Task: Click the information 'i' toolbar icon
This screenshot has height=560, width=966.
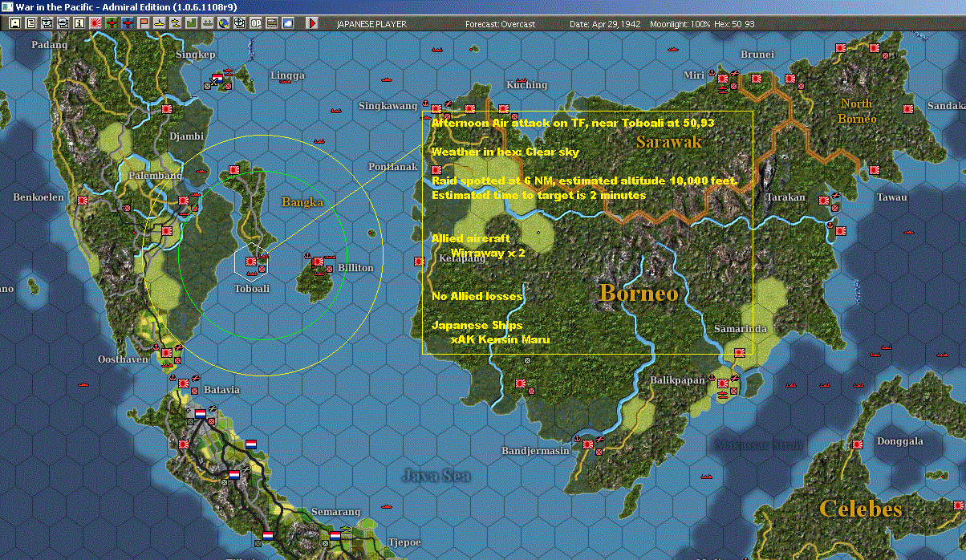Action: click(79, 23)
